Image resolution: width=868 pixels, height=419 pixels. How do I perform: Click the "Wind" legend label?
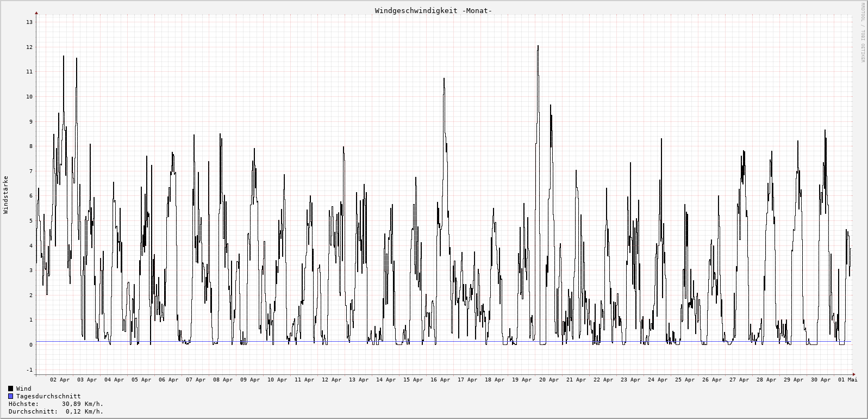24,389
